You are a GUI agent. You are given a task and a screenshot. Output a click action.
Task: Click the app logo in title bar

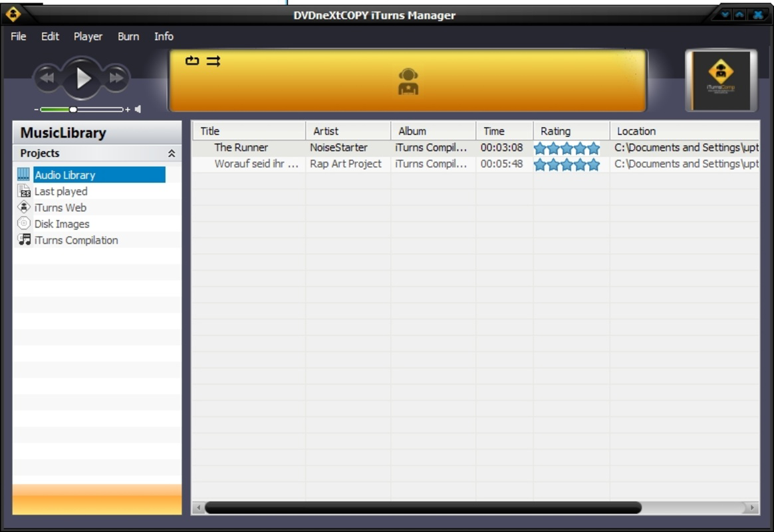tap(13, 15)
